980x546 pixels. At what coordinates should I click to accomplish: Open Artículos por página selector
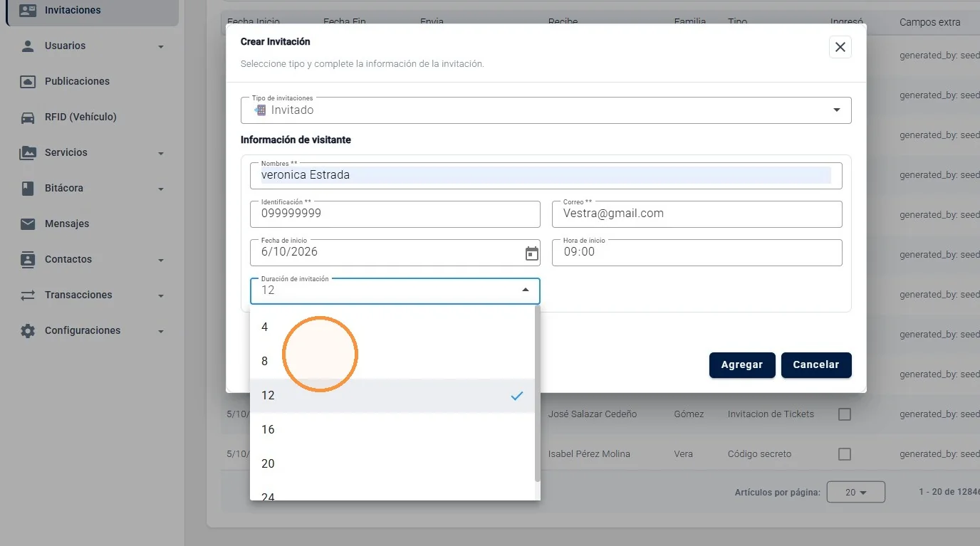coord(855,492)
